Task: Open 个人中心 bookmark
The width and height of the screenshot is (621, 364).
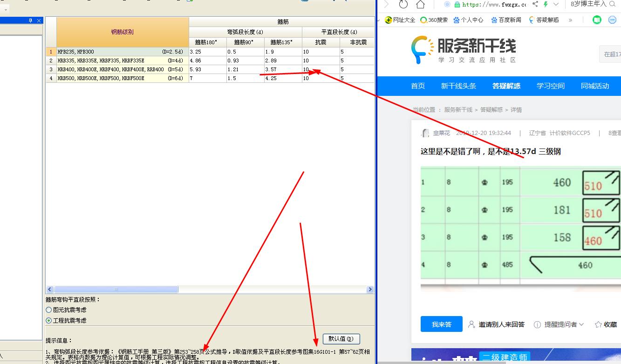Action: click(x=468, y=20)
